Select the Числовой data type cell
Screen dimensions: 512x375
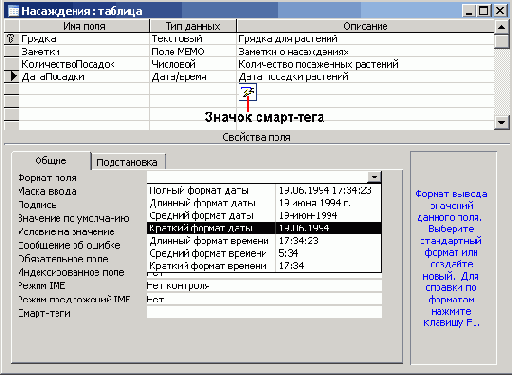click(x=193, y=64)
